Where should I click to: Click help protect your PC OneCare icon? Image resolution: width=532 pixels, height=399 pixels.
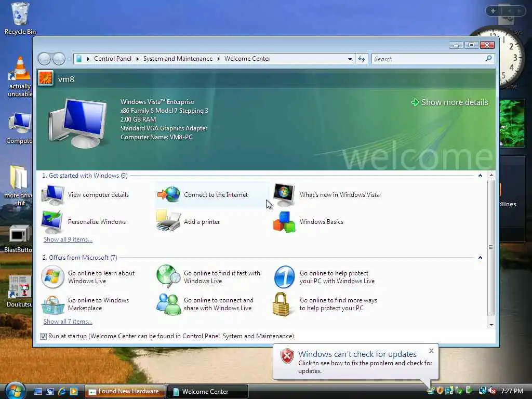coord(284,277)
